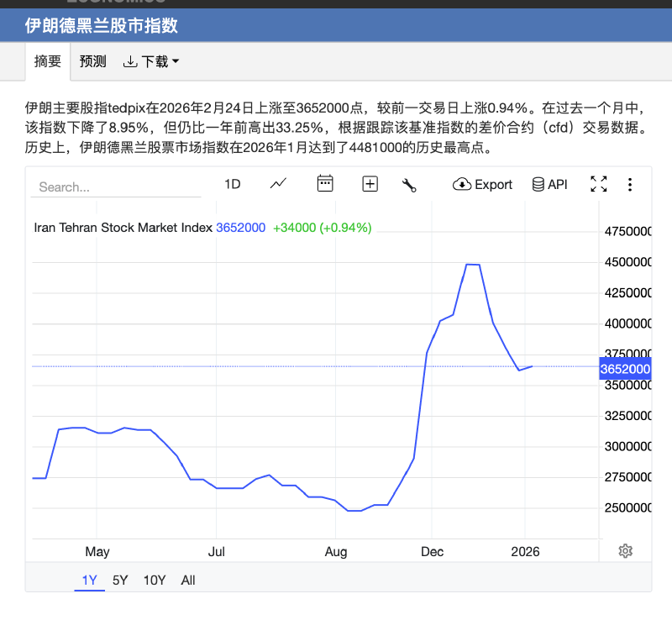Click the Iran Tehran Stock Market Index legend
The width and height of the screenshot is (672, 620).
coord(123,227)
